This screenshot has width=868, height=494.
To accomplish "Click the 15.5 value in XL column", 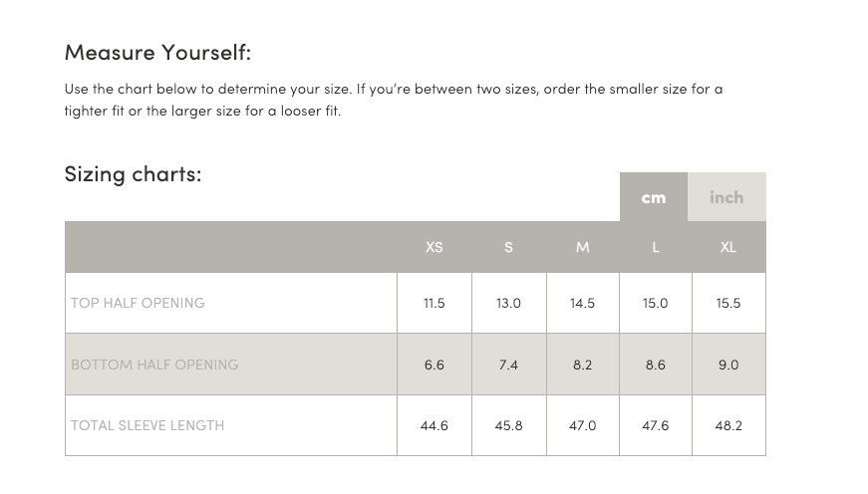I will 728,303.
